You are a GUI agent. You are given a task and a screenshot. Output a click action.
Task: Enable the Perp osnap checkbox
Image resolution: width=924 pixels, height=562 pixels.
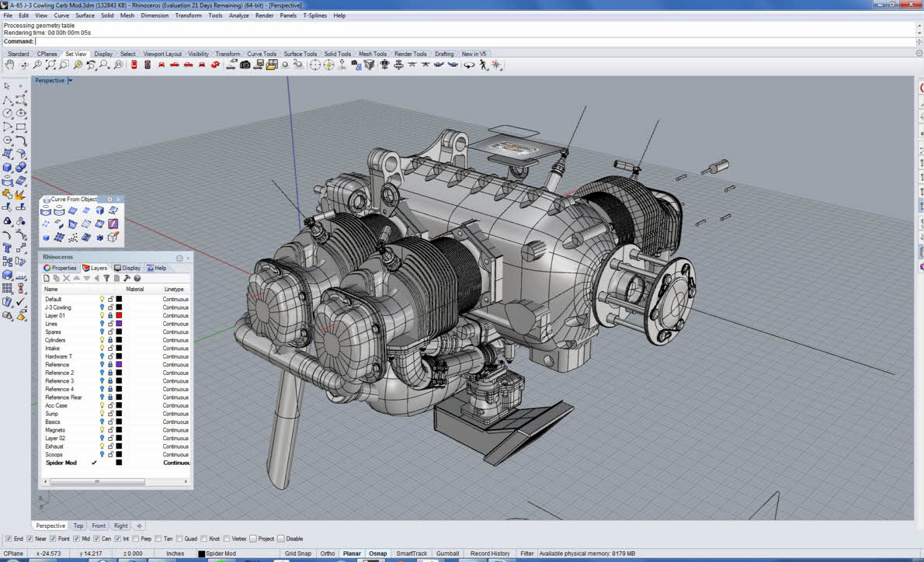click(x=136, y=539)
